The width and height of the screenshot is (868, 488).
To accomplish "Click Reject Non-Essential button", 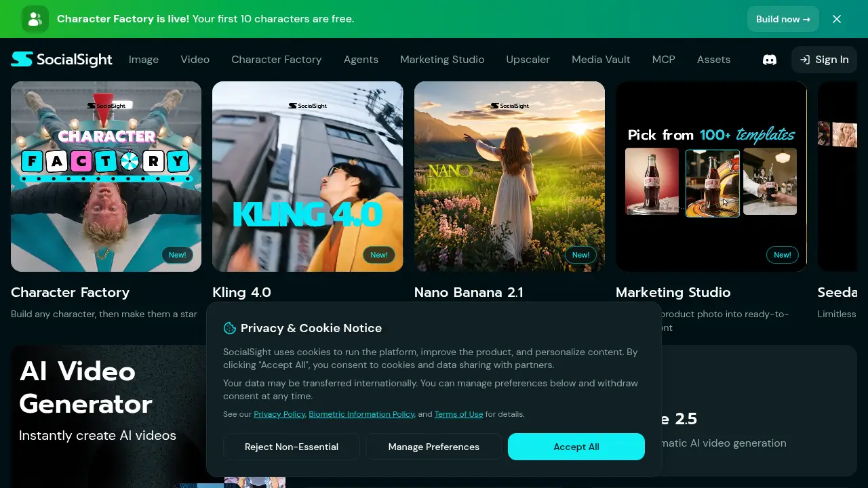I will click(292, 447).
